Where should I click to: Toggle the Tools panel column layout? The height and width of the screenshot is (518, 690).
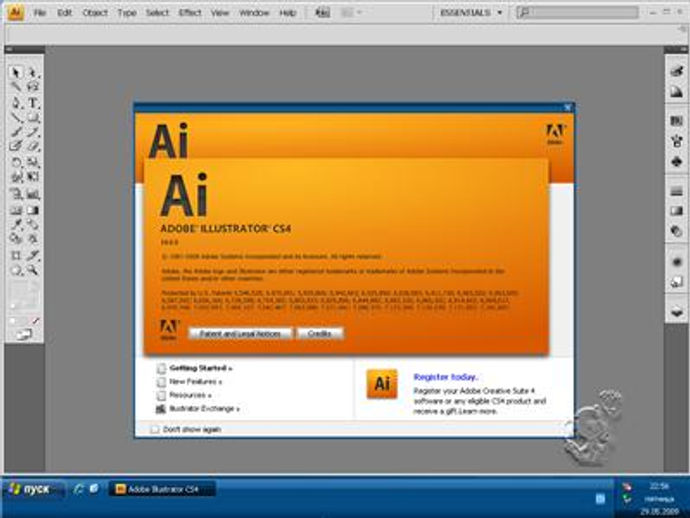click(9, 49)
